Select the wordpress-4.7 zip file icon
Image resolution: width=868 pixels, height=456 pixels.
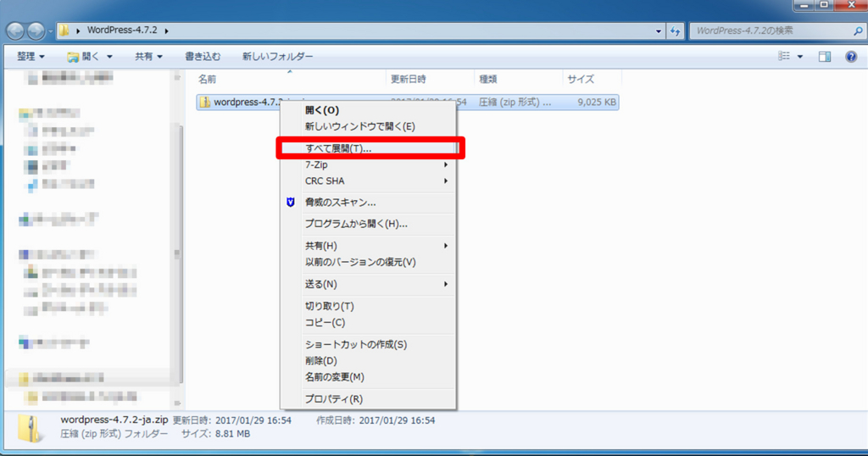coord(205,103)
